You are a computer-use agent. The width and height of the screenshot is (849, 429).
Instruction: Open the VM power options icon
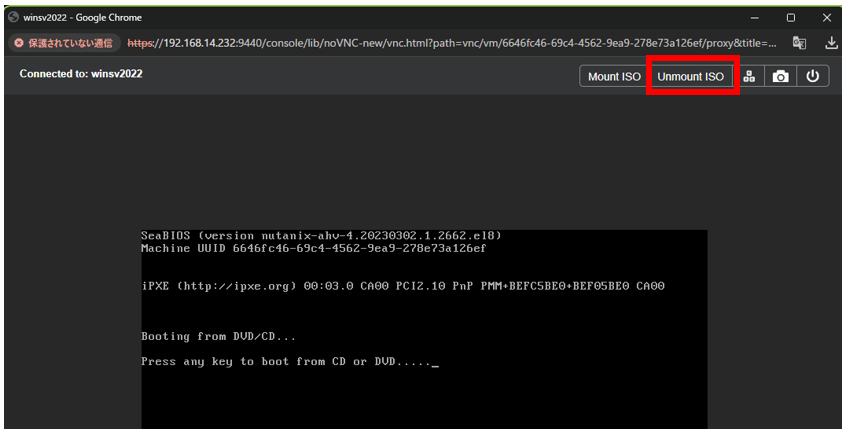(813, 76)
